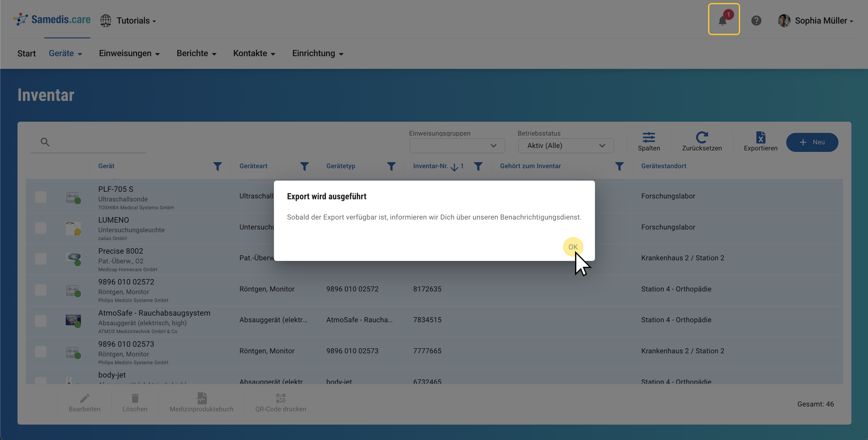Click the Zurücksetzen reset icon
This screenshot has height=440, width=868.
[701, 138]
